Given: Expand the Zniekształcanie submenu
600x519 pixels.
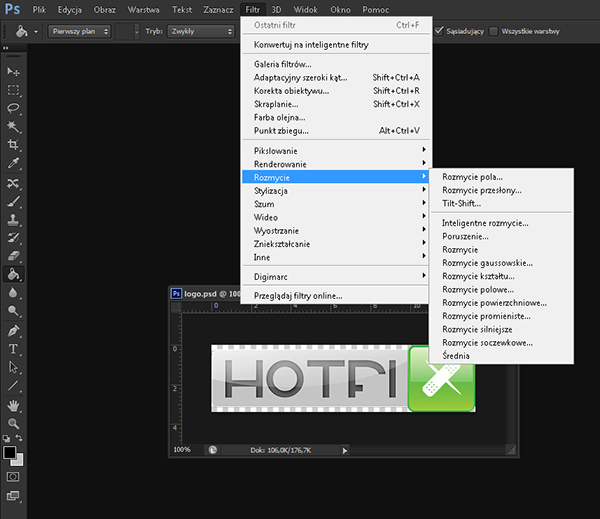Looking at the screenshot, I should (x=337, y=244).
